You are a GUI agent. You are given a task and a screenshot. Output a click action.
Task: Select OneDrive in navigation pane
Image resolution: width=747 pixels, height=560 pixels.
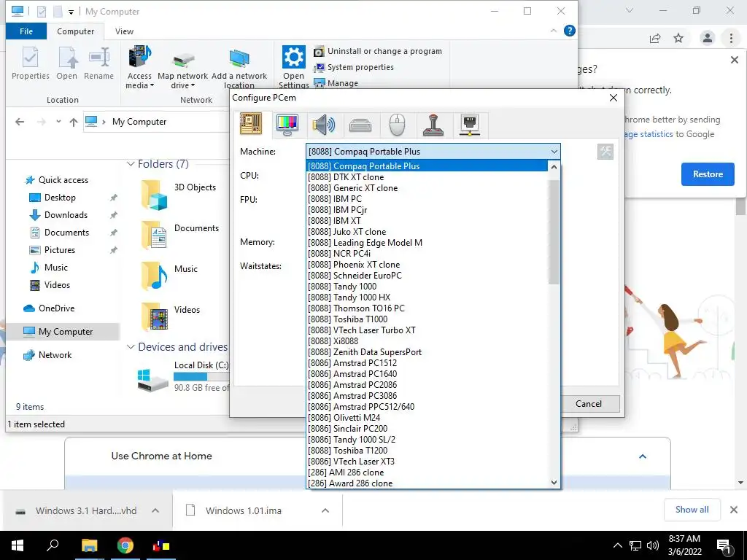tap(56, 308)
